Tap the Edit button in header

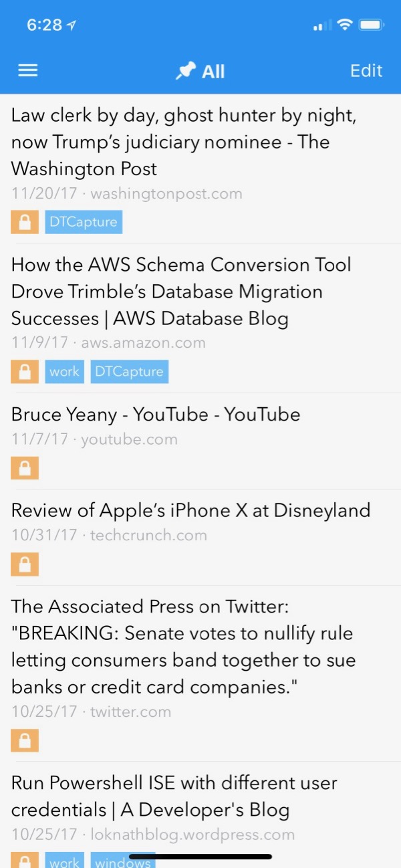coord(366,71)
